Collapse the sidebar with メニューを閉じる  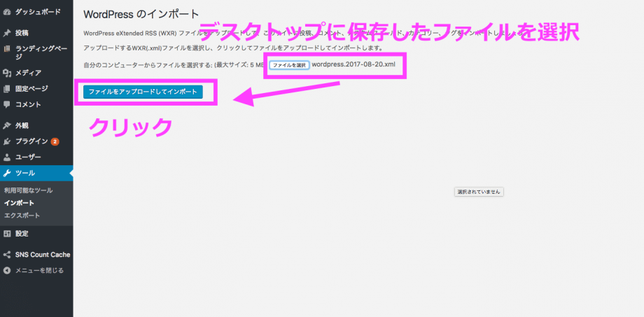click(x=7, y=270)
